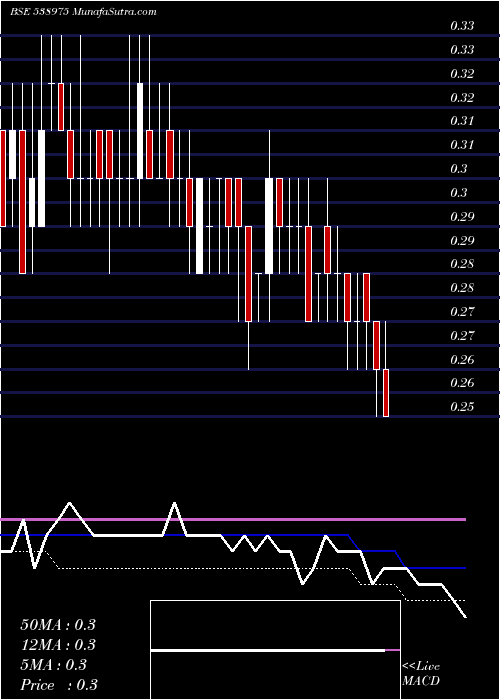Screen dimensions: 500x700
Task: Click the Price : 0.3 legend entry
Action: pyautogui.click(x=59, y=685)
